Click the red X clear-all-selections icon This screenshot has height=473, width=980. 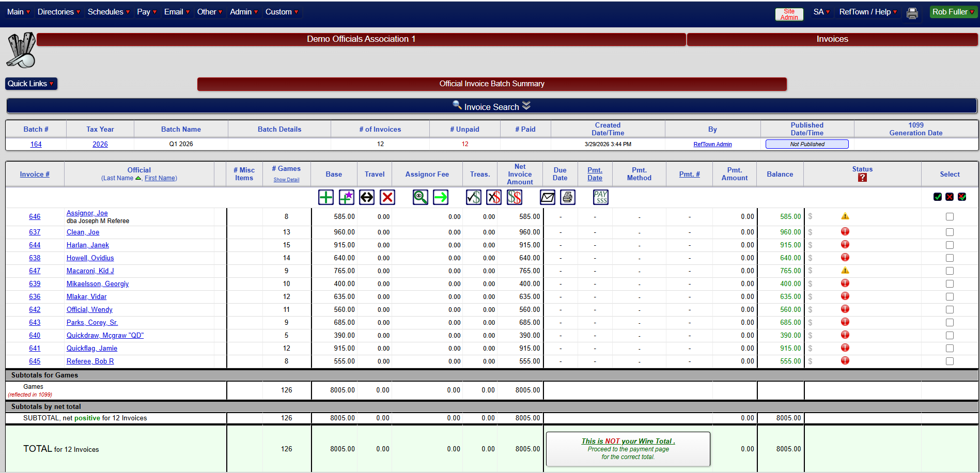click(949, 197)
